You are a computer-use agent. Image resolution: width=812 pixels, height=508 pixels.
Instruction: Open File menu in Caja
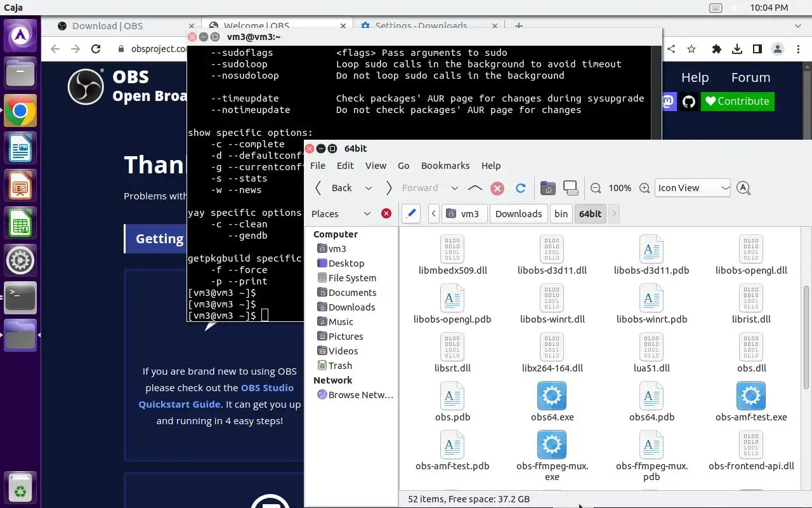click(x=318, y=165)
